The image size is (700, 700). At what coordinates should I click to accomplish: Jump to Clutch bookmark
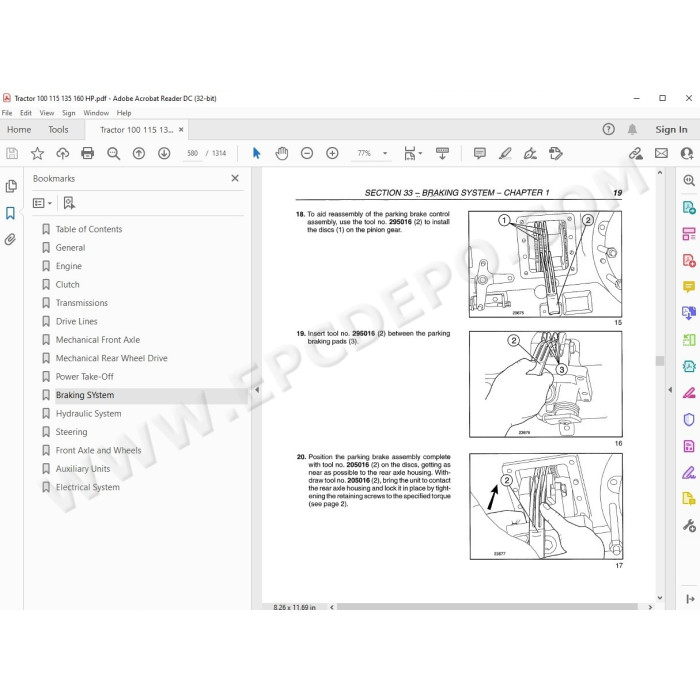[67, 284]
